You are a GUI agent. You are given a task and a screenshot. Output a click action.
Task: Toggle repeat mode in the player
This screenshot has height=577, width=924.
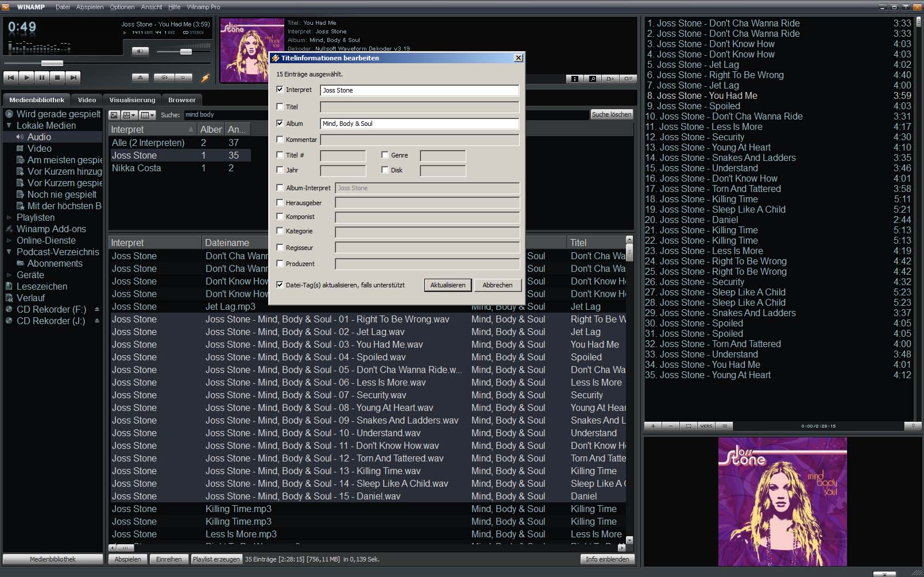183,78
